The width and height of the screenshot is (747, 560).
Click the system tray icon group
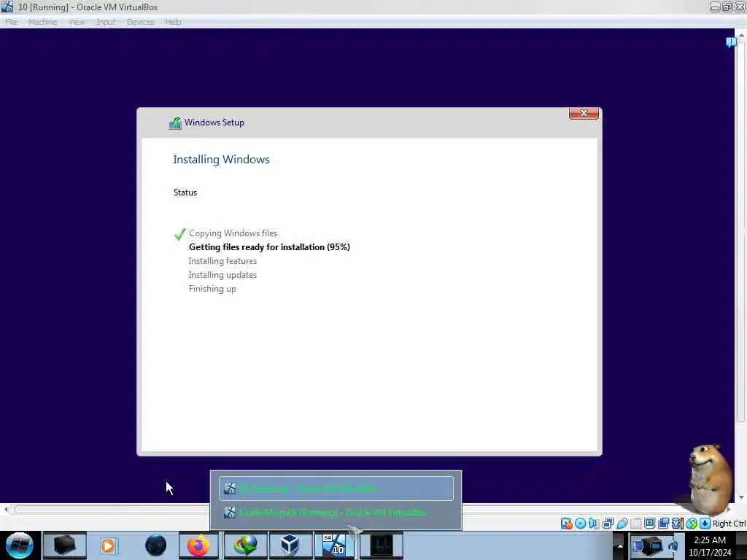tap(656, 546)
